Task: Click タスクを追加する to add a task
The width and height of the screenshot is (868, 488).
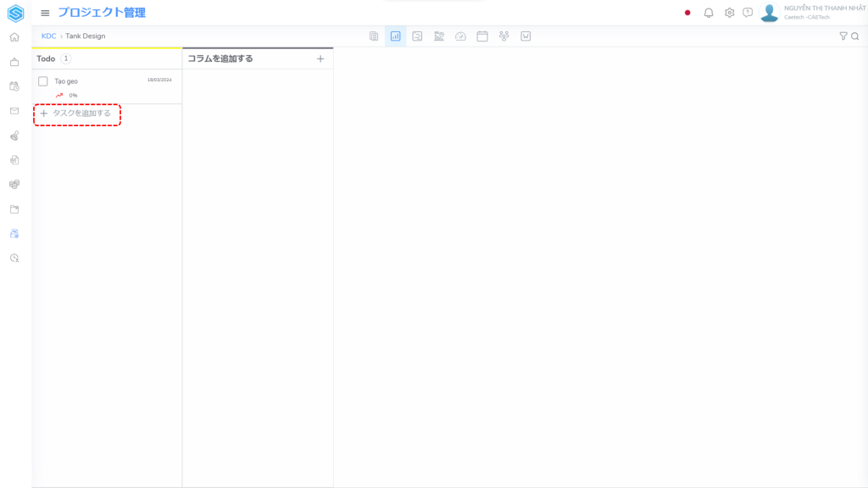Action: [x=76, y=114]
